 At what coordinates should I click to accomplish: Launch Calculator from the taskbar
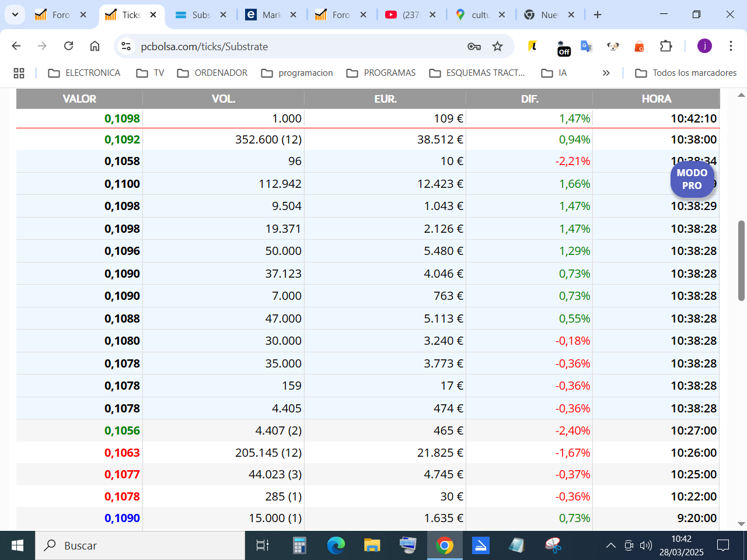299,545
